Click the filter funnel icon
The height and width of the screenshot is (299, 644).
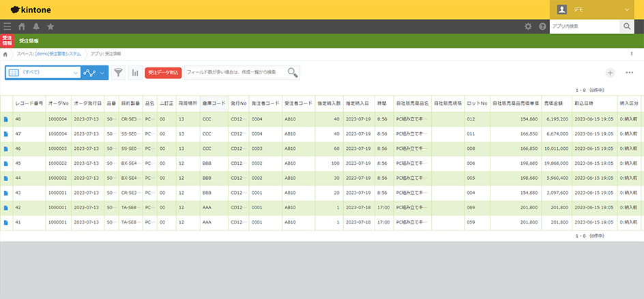point(119,72)
